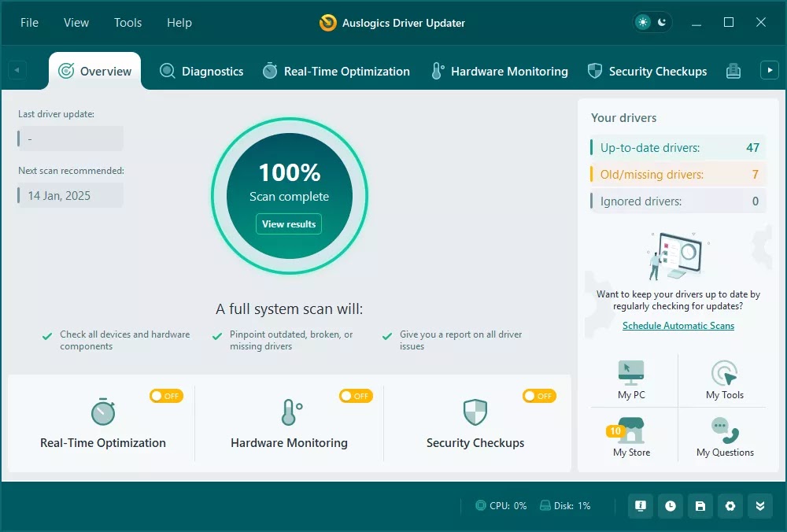This screenshot has height=532, width=787.
Task: Turn on Hardware Monitoring
Action: point(356,396)
